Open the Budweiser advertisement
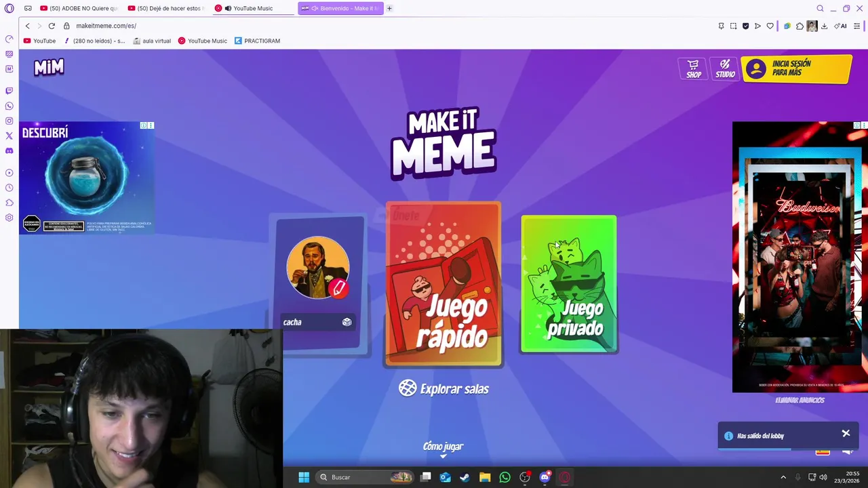The height and width of the screenshot is (488, 868). pos(800,257)
